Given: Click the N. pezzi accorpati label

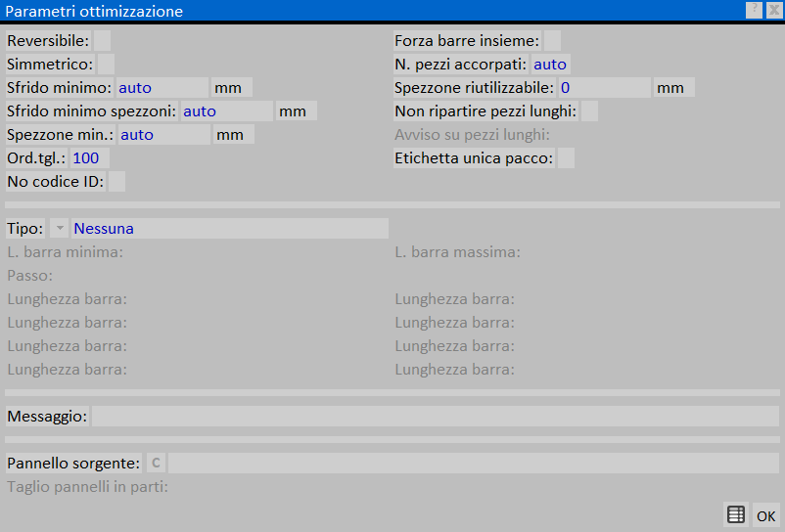Looking at the screenshot, I should click(461, 64).
